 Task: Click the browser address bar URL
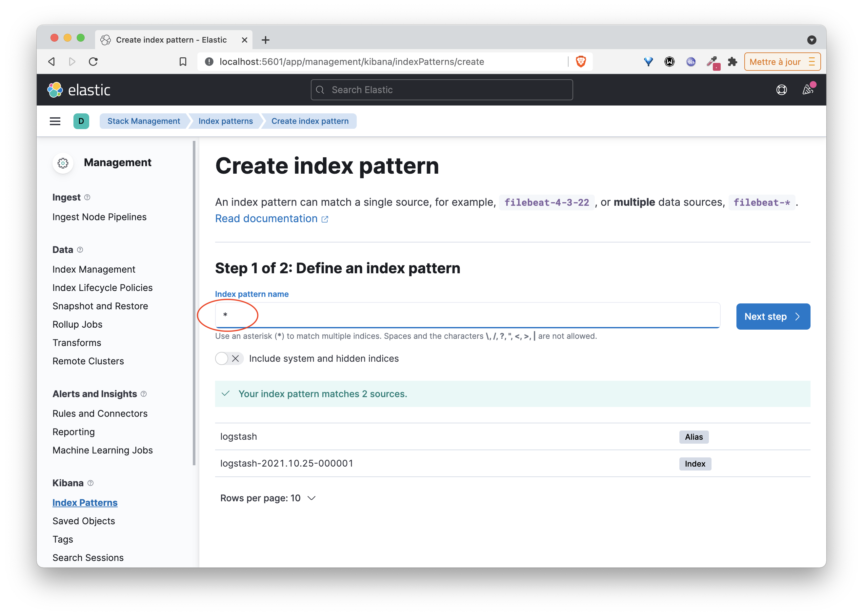[x=351, y=62]
